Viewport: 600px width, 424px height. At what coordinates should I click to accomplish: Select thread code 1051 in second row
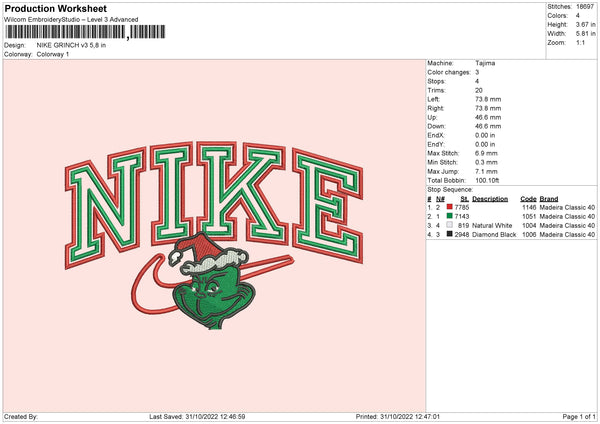(529, 216)
